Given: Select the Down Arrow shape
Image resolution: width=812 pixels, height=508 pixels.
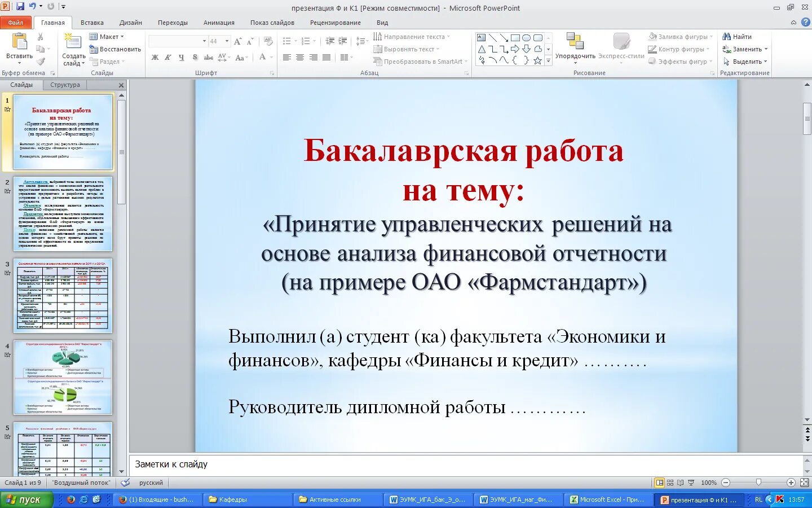Looking at the screenshot, I should [x=526, y=49].
